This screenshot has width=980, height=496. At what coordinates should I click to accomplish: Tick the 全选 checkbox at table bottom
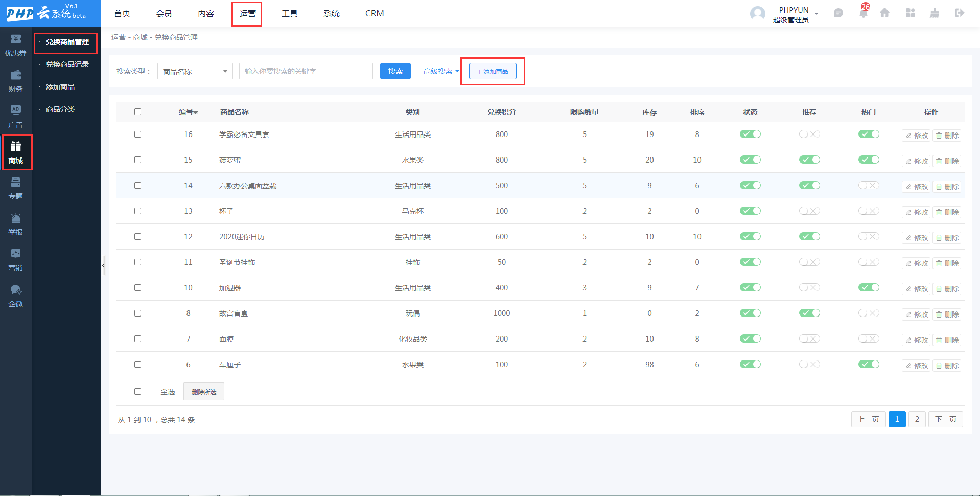click(x=137, y=391)
